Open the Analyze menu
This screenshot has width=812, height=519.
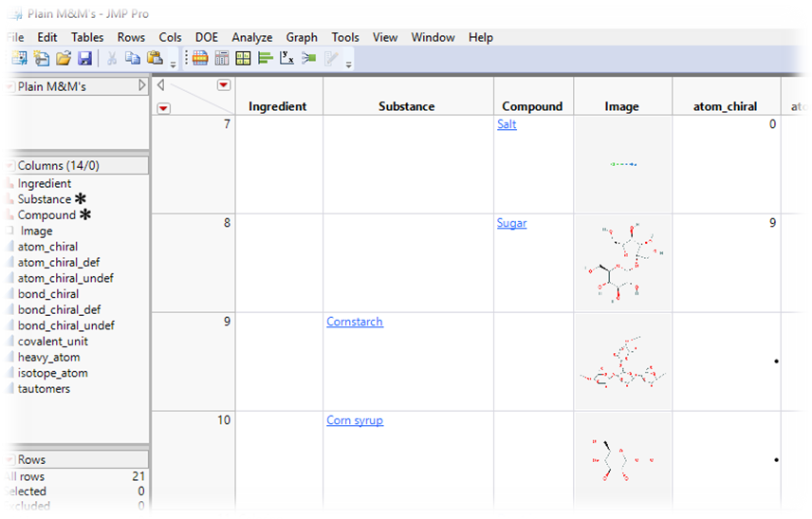(252, 37)
